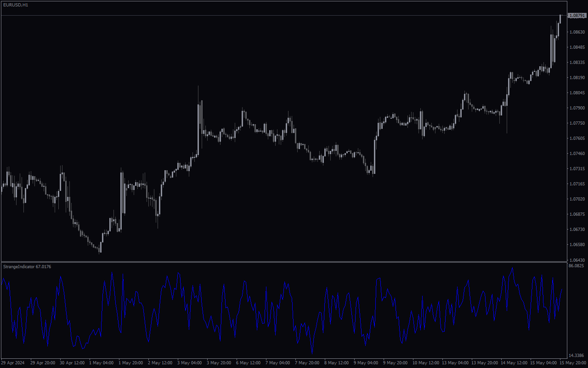Click the 9 May 04:00 time label
This screenshot has width=588, height=368.
tap(366, 363)
